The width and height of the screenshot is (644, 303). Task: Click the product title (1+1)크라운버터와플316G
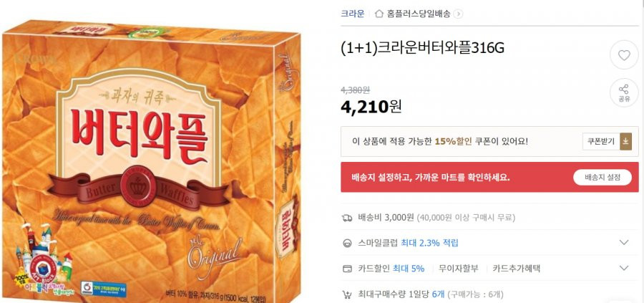coord(422,48)
